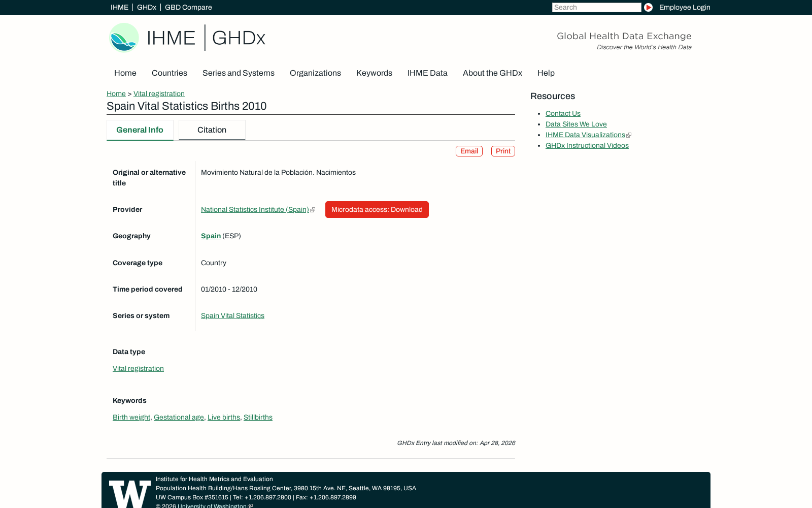Click the time period value 01/2010 - 12/2010
This screenshot has width=812, height=508.
(x=229, y=289)
